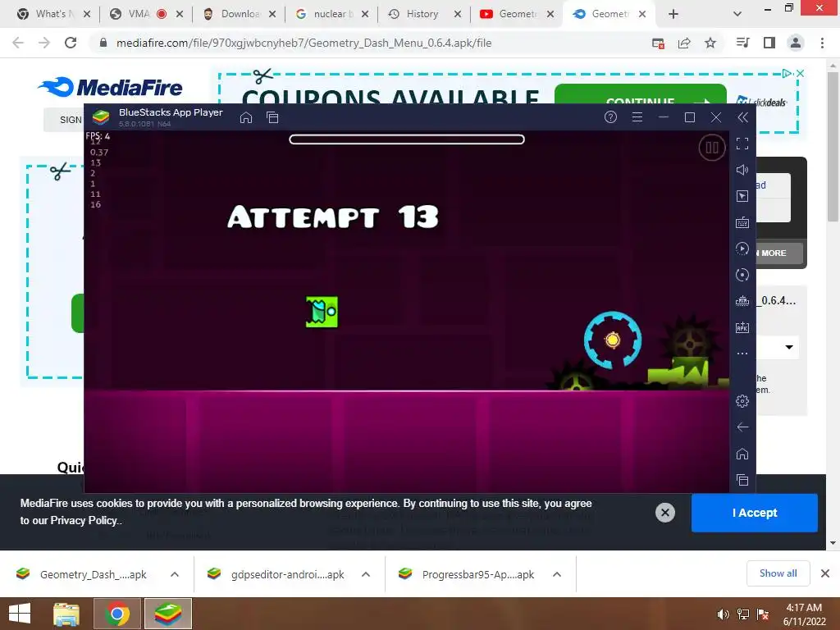
Task: Close the Chrome downloads bar
Action: pos(825,573)
